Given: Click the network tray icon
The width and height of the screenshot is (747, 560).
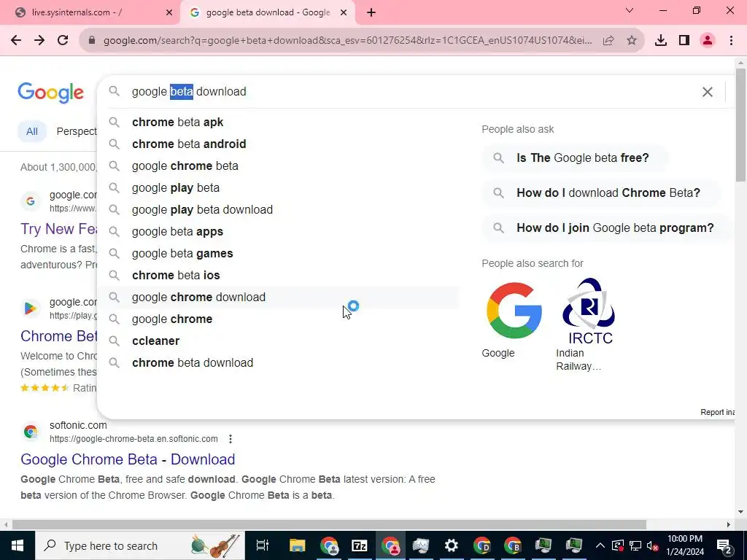Looking at the screenshot, I should pos(635,545).
